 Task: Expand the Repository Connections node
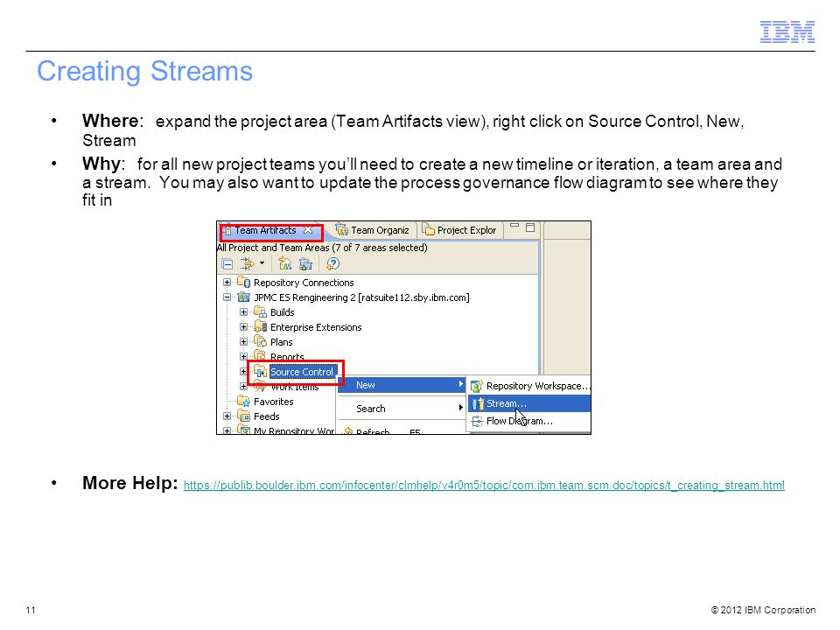click(x=227, y=283)
